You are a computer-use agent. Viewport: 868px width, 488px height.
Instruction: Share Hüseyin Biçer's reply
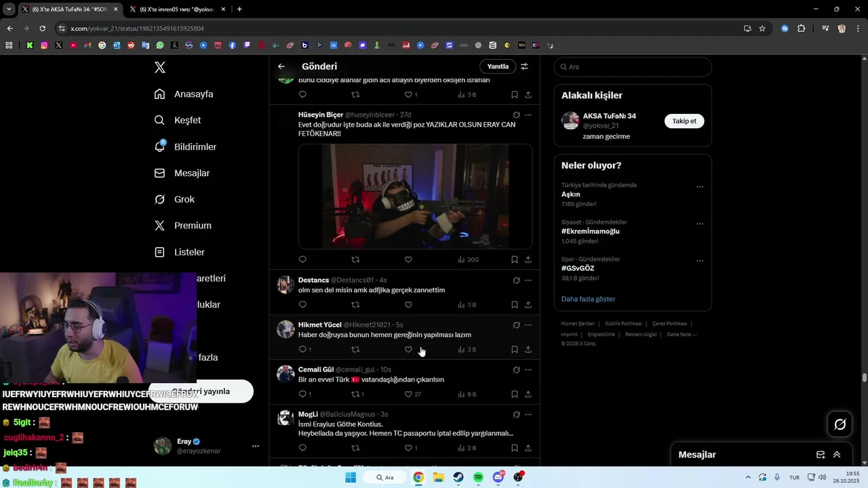coord(528,260)
